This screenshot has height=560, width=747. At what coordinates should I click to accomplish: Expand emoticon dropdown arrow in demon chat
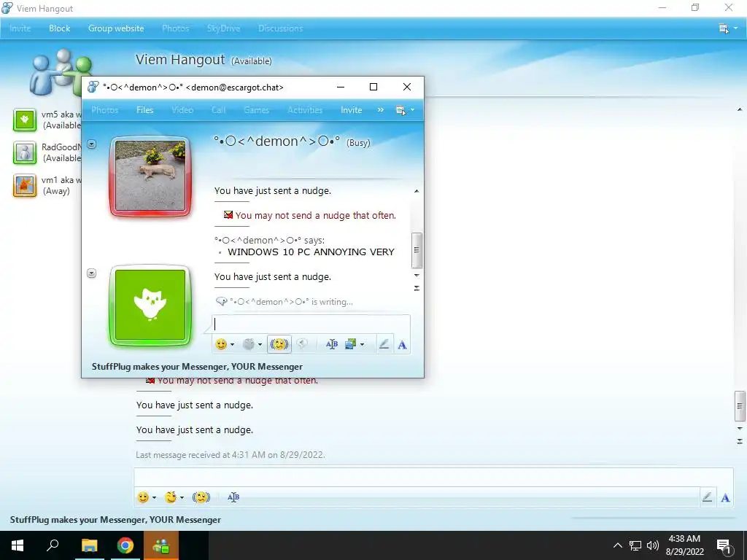233,344
